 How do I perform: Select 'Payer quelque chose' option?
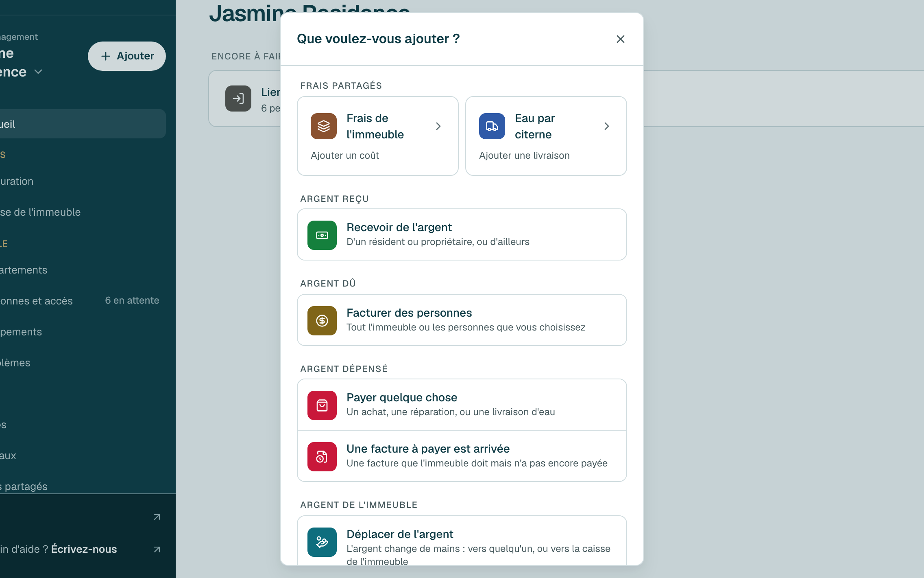[462, 405]
